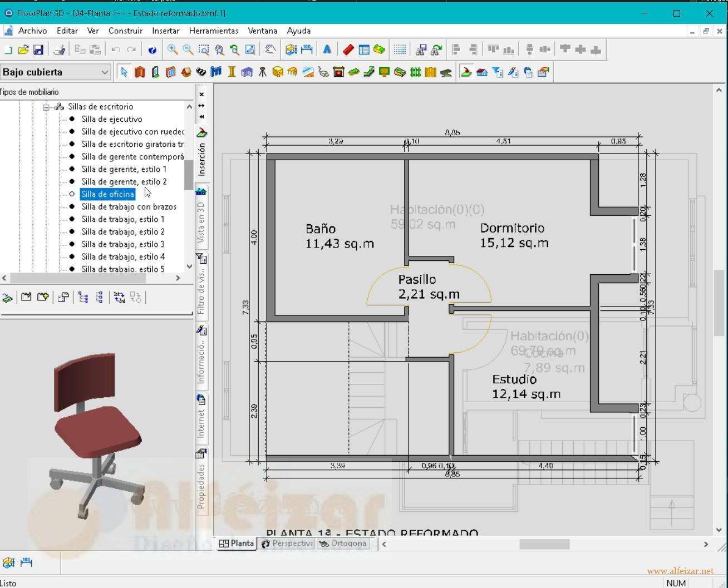Click the fireplace tool icon

point(338,72)
